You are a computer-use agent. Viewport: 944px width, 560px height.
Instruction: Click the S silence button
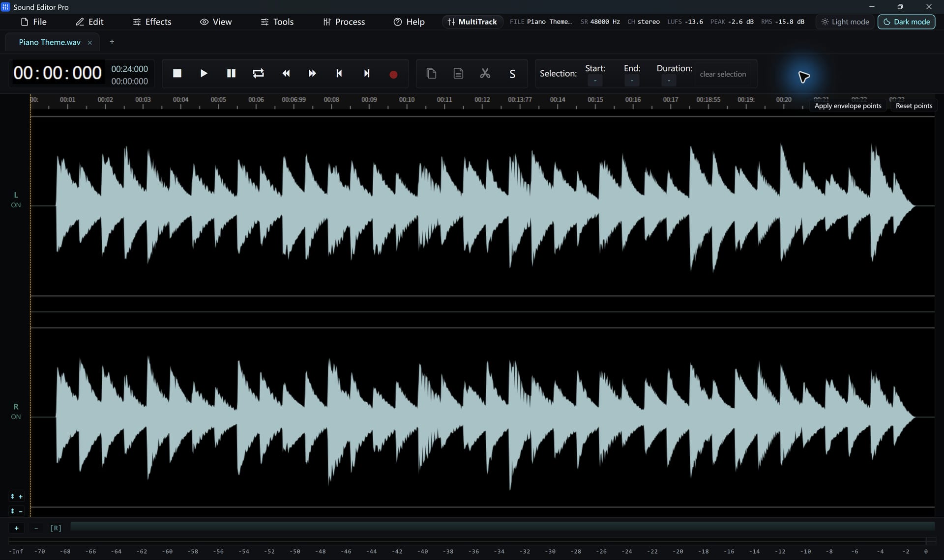pos(512,74)
